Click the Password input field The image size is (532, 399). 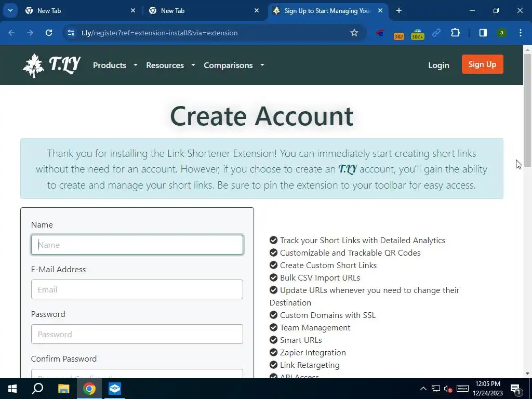point(137,334)
